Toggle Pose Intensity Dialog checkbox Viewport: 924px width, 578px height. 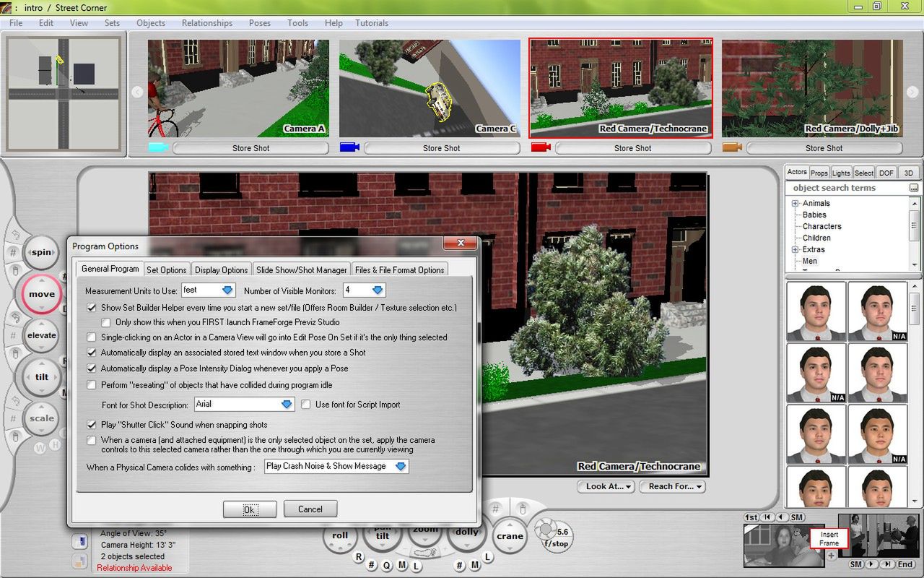92,368
